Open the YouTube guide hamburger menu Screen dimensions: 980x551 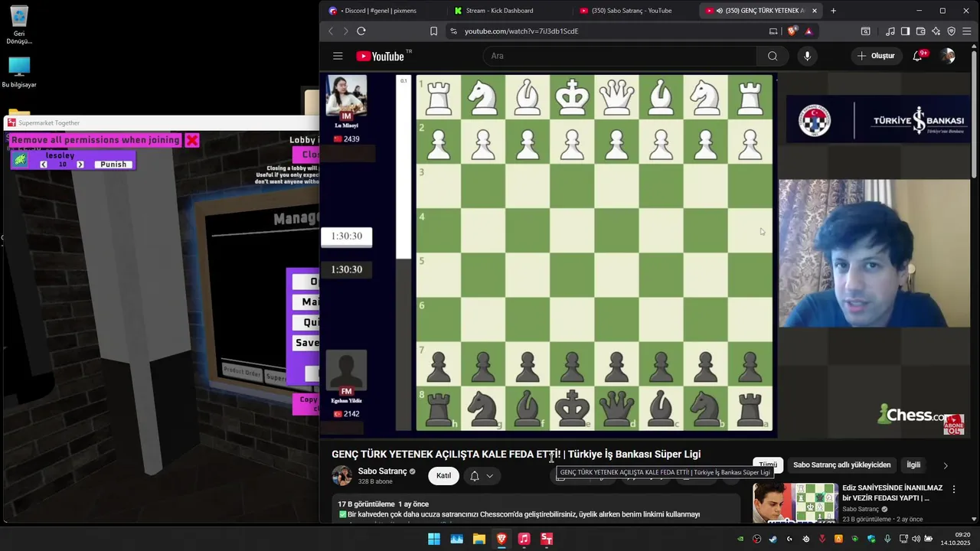(338, 56)
